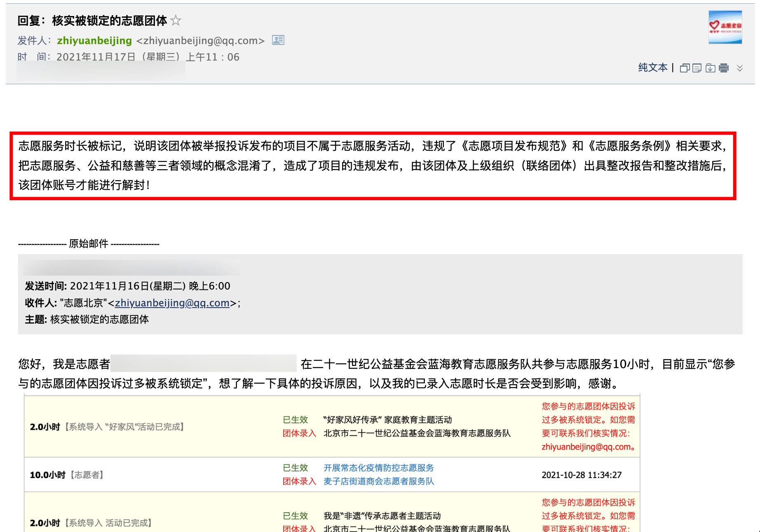Click email subject 回复：核实被锁定的志愿团体
760x532 pixels.
click(92, 20)
